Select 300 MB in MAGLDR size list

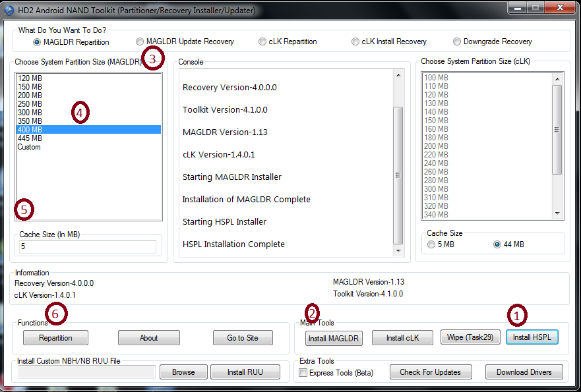pos(88,113)
